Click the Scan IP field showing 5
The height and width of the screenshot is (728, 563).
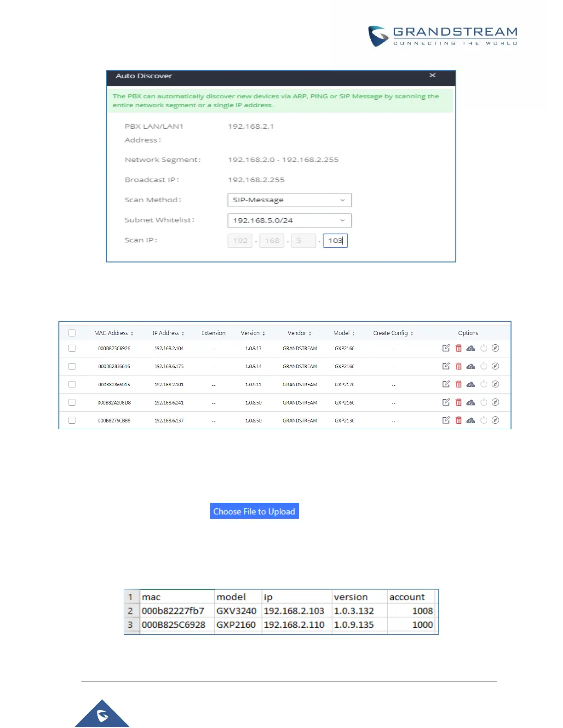(304, 240)
